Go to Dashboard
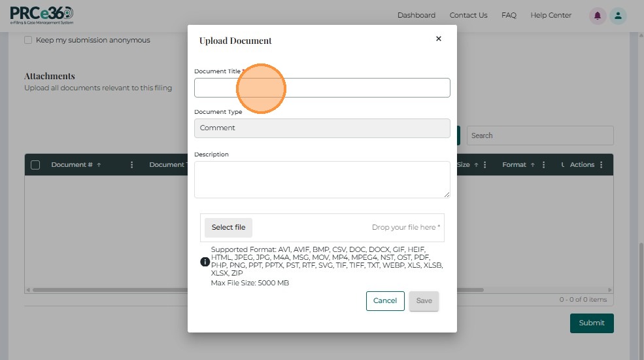Screen dimensions: 644x360 (416, 15)
